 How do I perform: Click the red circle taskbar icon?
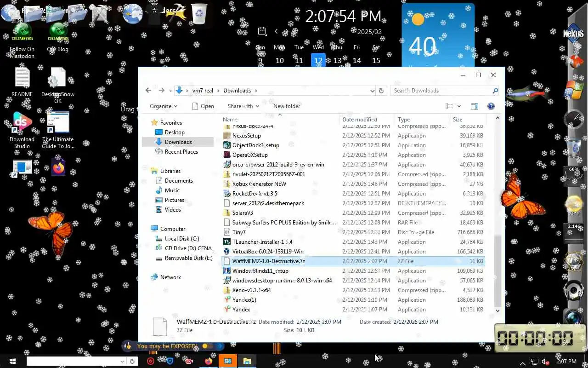point(151,361)
